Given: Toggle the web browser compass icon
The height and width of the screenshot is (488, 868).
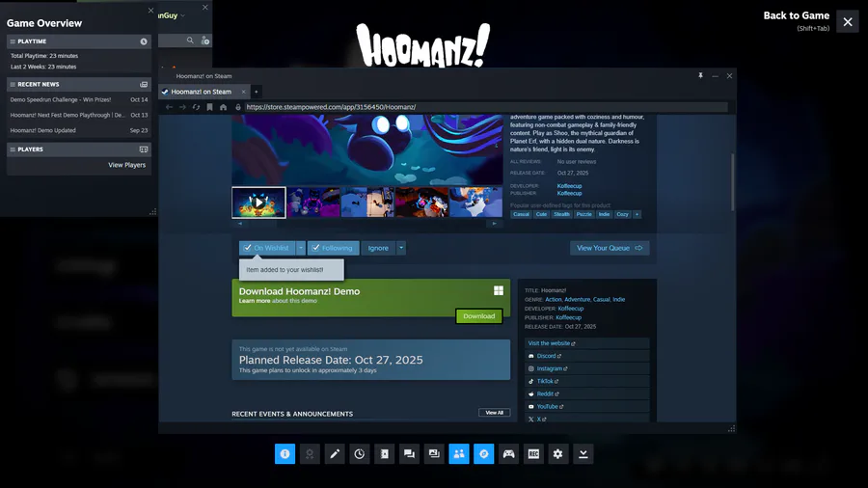Looking at the screenshot, I should tap(484, 453).
